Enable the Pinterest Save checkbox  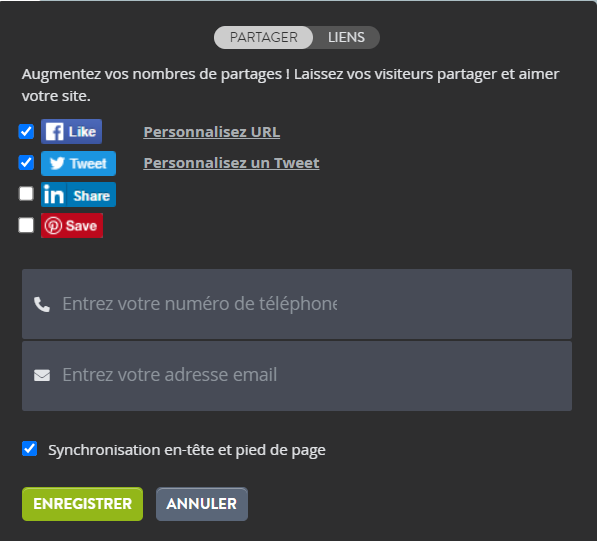pyautogui.click(x=26, y=225)
